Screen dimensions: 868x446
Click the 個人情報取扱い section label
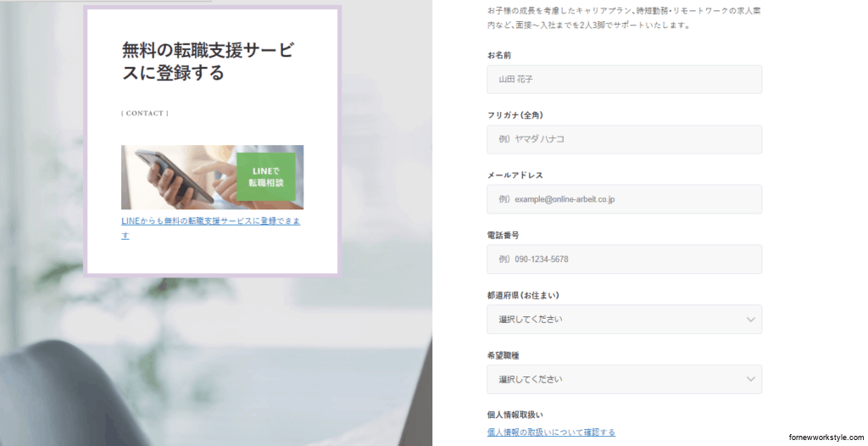point(515,415)
